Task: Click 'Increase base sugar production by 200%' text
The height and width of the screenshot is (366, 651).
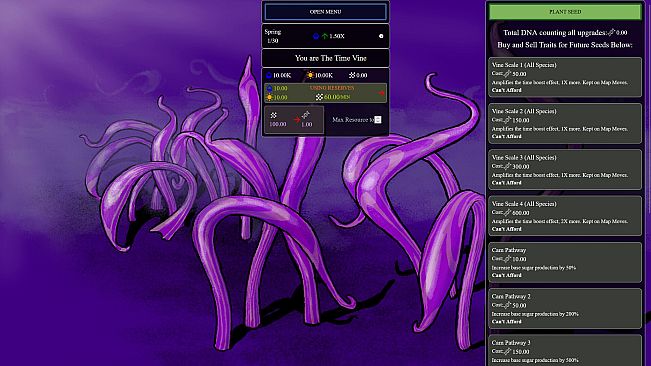Action: [x=535, y=314]
